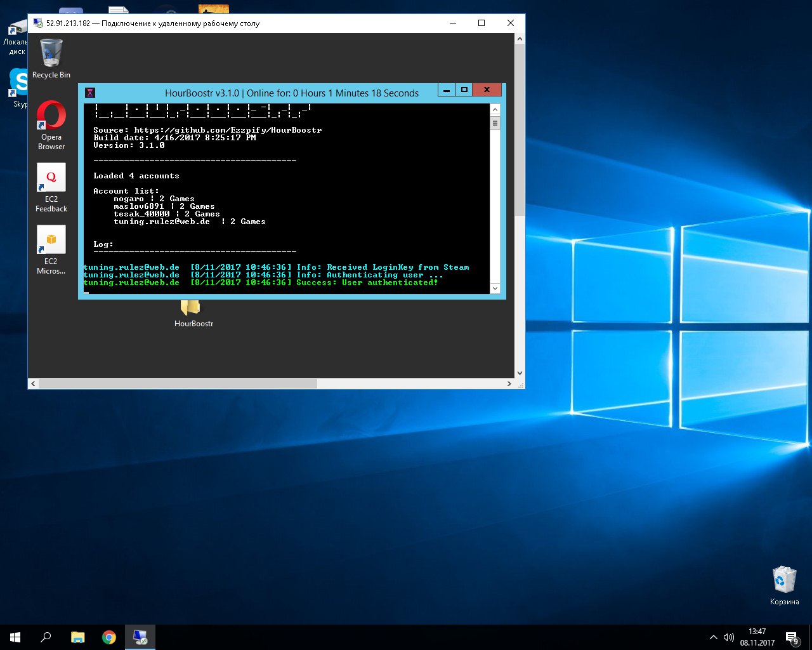The image size is (812, 650).
Task: Close the Remote Desktop connection window
Action: tap(510, 23)
